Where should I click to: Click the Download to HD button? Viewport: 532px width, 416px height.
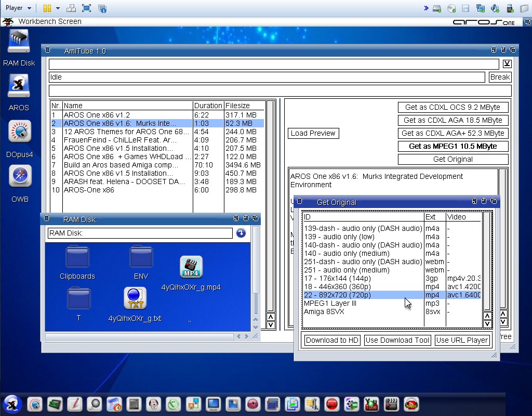coord(332,340)
